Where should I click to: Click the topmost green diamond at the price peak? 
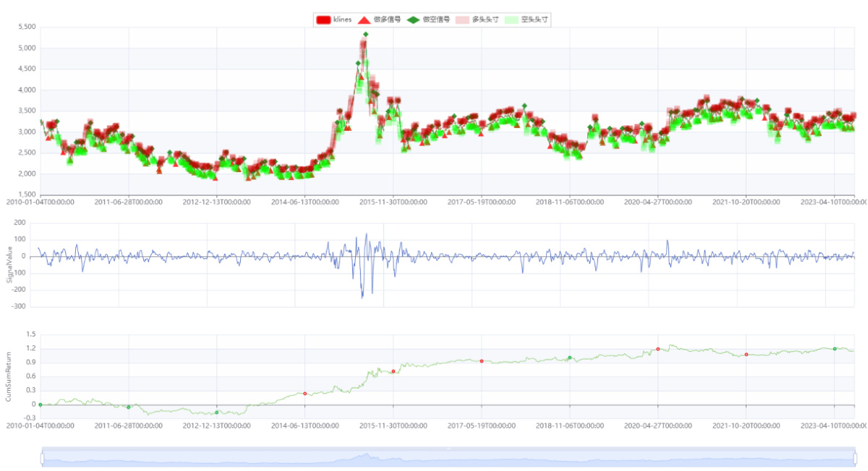(x=366, y=34)
